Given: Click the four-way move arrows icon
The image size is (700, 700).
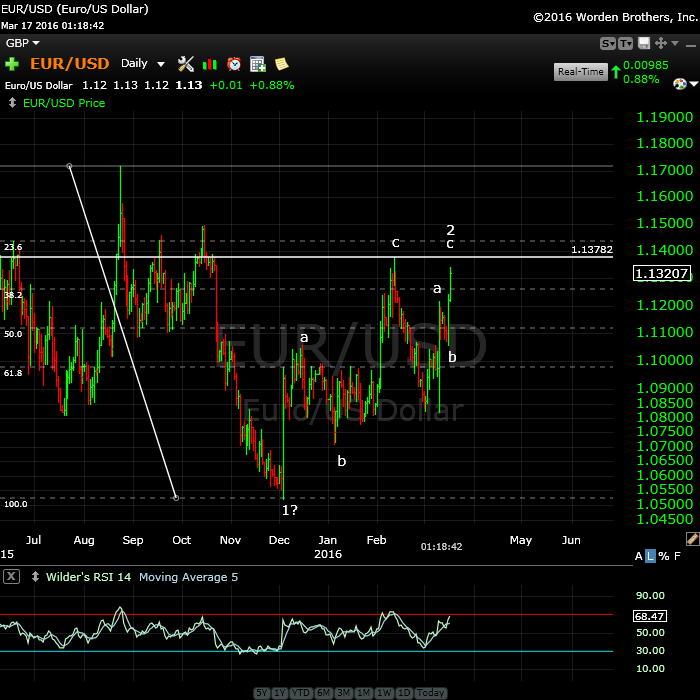Looking at the screenshot, I should coord(661,43).
